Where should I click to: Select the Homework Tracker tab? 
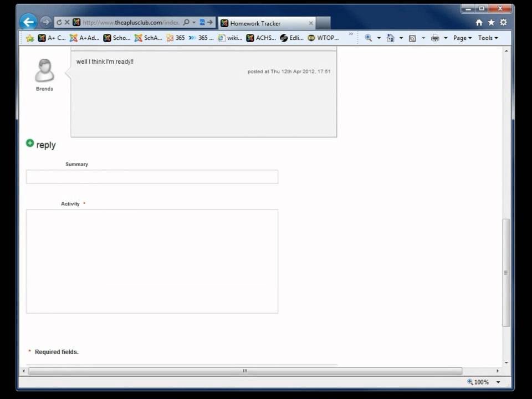click(267, 23)
